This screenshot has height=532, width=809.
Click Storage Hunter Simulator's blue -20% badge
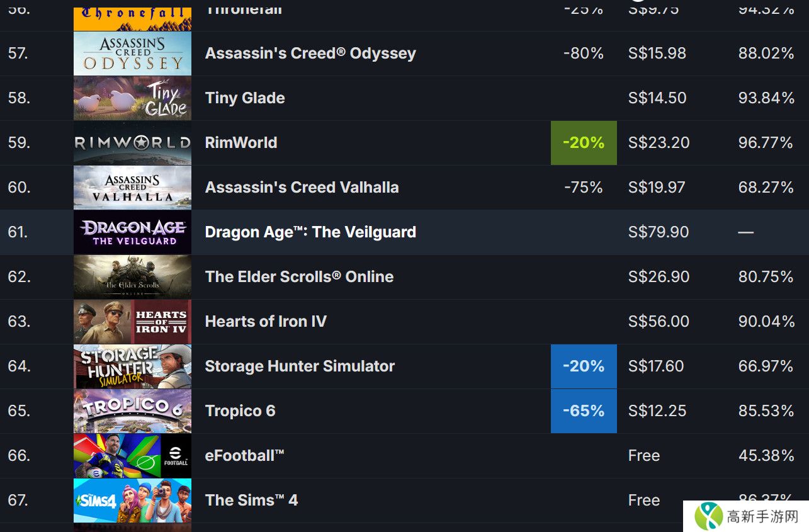584,366
